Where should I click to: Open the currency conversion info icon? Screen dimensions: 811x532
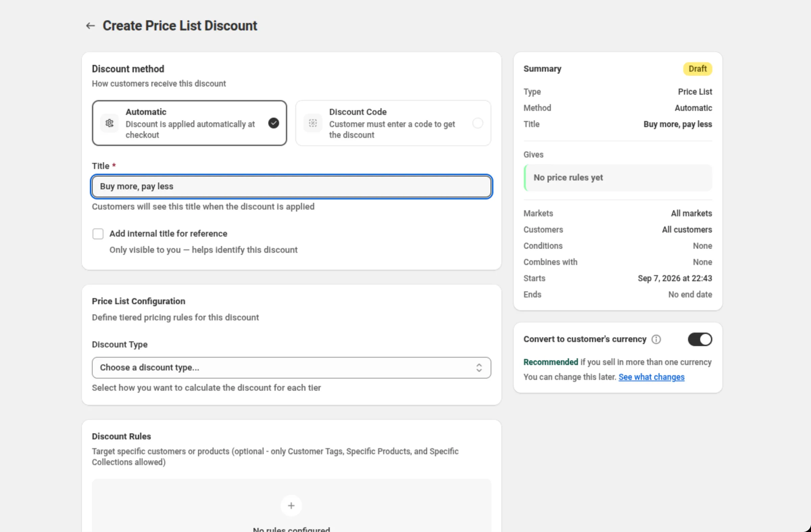click(656, 339)
